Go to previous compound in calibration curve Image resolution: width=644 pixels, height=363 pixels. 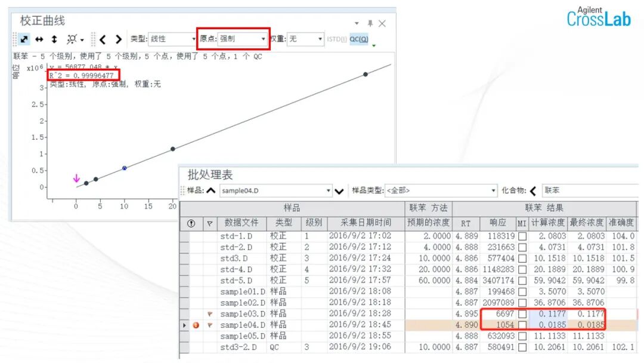103,39
